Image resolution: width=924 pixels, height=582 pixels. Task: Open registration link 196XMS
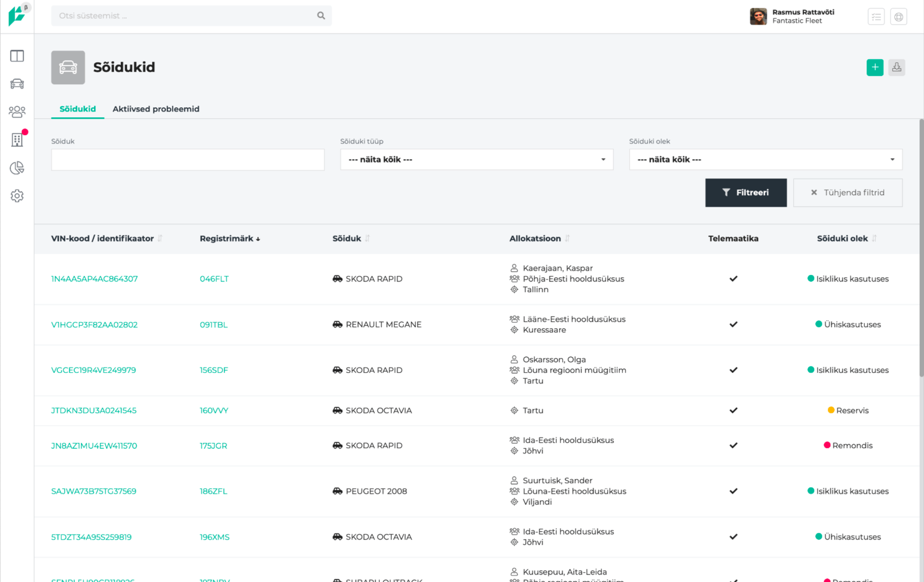point(214,537)
